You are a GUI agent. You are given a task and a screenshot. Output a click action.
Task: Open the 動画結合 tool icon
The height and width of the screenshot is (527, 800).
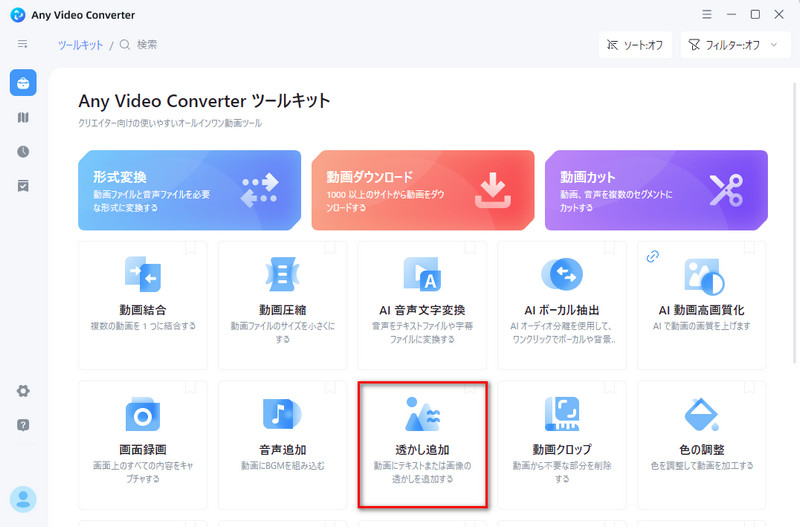tap(143, 274)
